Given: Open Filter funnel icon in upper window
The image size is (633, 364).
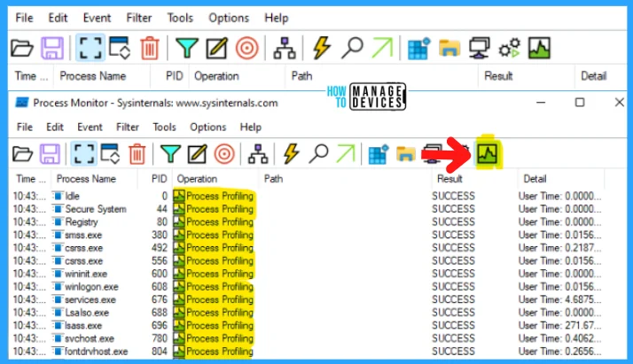Looking at the screenshot, I should pos(187,48).
